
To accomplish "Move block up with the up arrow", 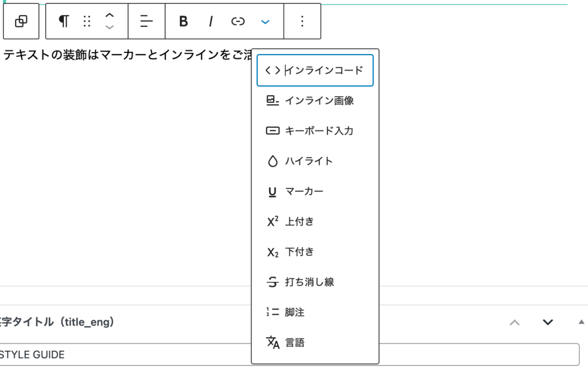I will (x=110, y=15).
